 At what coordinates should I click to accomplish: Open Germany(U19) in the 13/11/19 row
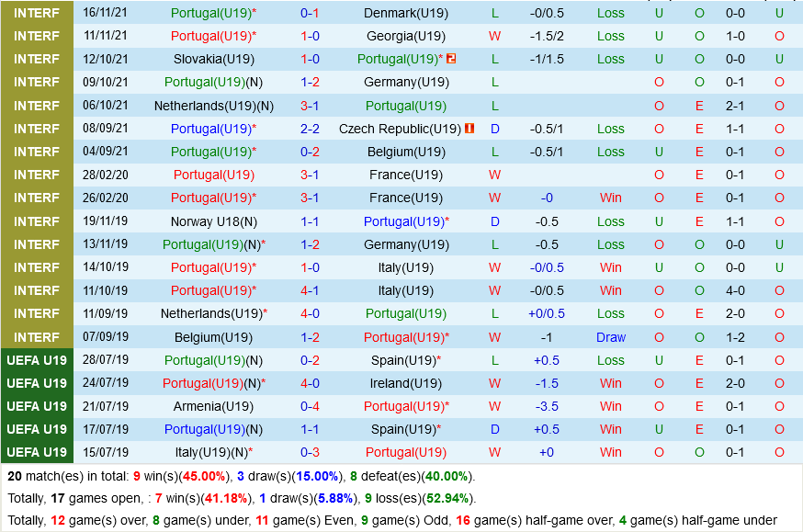point(406,244)
